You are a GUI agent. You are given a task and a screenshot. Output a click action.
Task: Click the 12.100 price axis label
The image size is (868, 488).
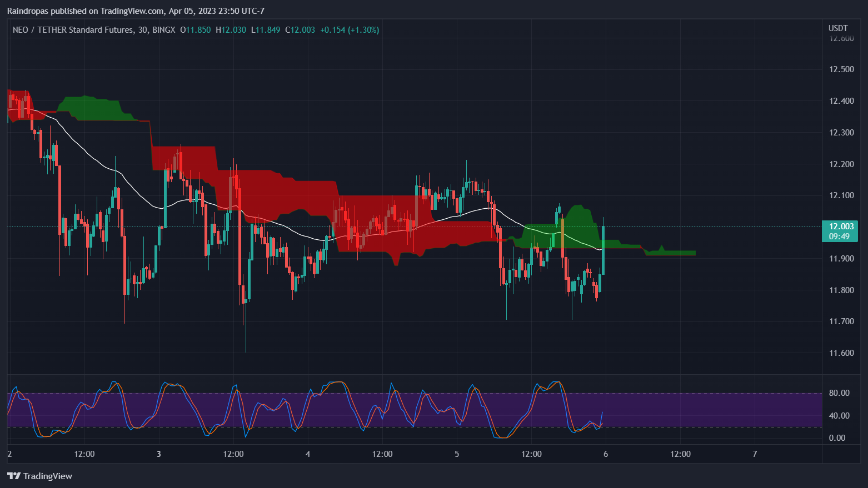841,195
